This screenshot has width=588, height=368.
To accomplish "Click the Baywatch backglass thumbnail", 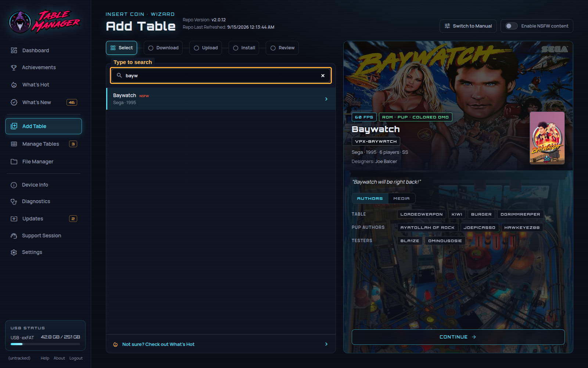I will click(x=547, y=138).
